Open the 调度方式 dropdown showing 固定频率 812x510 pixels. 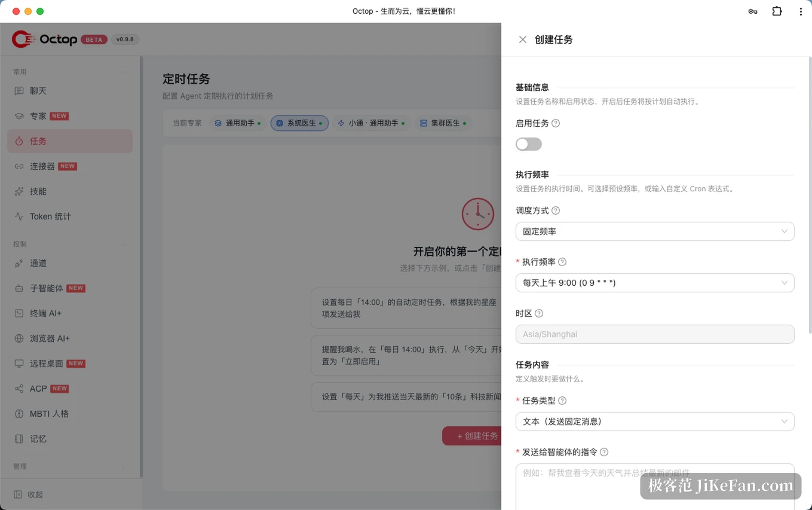click(x=655, y=231)
